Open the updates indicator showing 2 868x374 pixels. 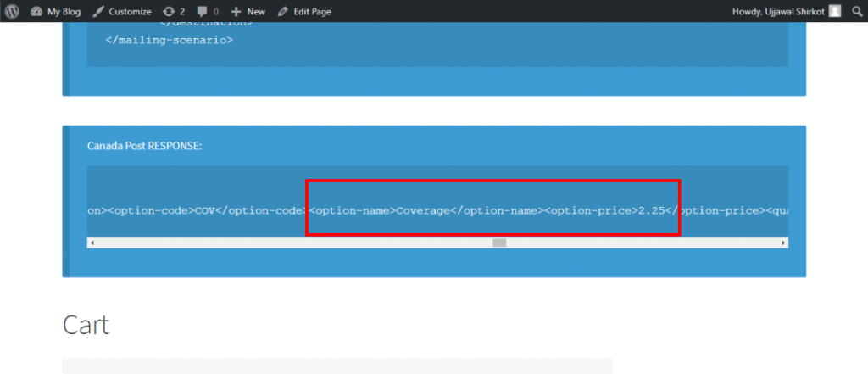(174, 11)
